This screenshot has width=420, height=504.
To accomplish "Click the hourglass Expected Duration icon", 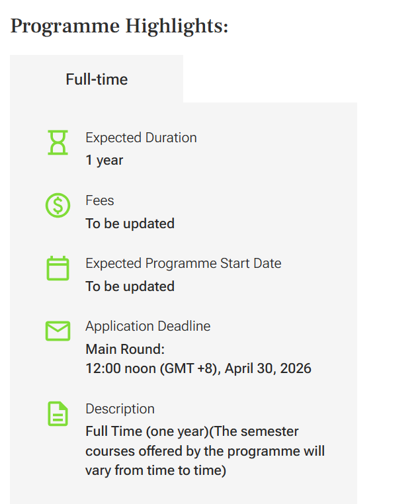I will (x=58, y=142).
